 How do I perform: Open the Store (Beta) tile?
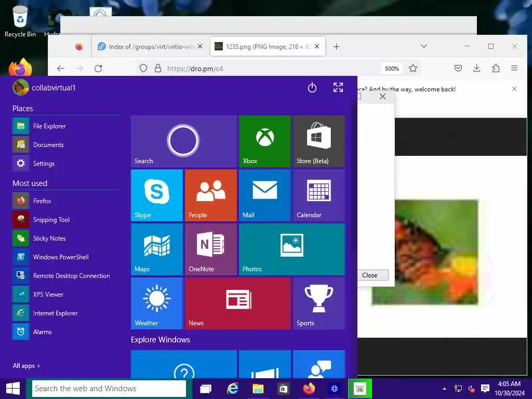pos(319,141)
